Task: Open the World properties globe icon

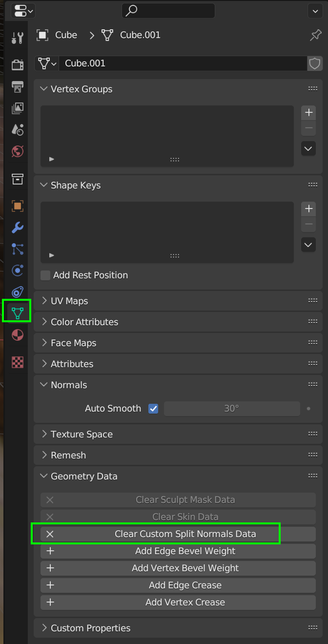Action: coord(17,152)
